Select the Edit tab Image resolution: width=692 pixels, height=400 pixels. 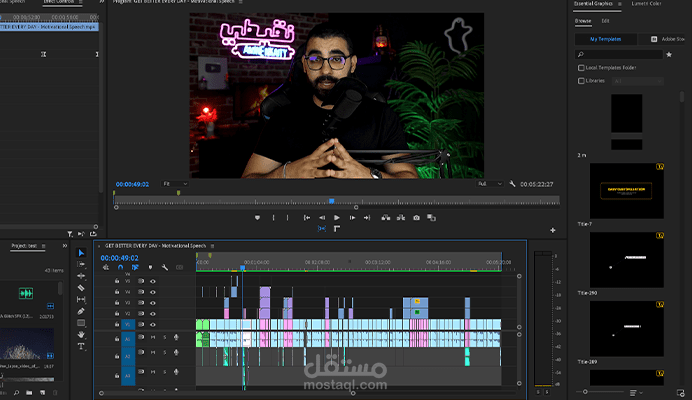pos(605,21)
